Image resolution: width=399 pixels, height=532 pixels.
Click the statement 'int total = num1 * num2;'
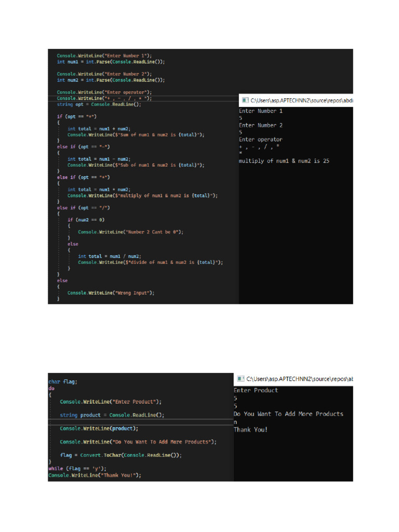point(99,190)
